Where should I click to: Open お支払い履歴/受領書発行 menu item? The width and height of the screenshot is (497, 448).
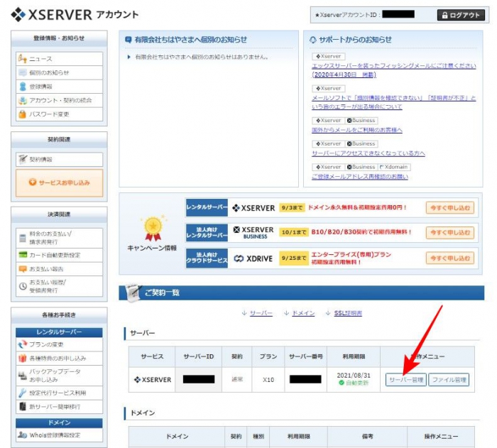tap(59, 286)
